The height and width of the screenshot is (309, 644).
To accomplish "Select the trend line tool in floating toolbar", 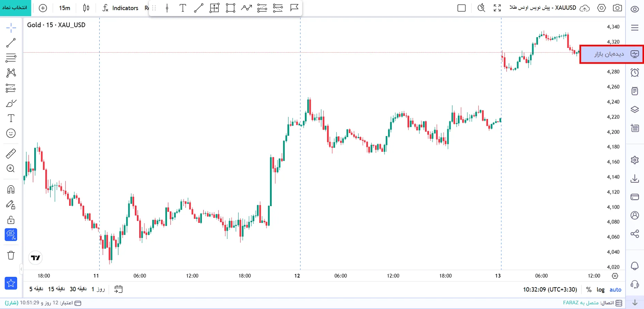I will tap(198, 8).
